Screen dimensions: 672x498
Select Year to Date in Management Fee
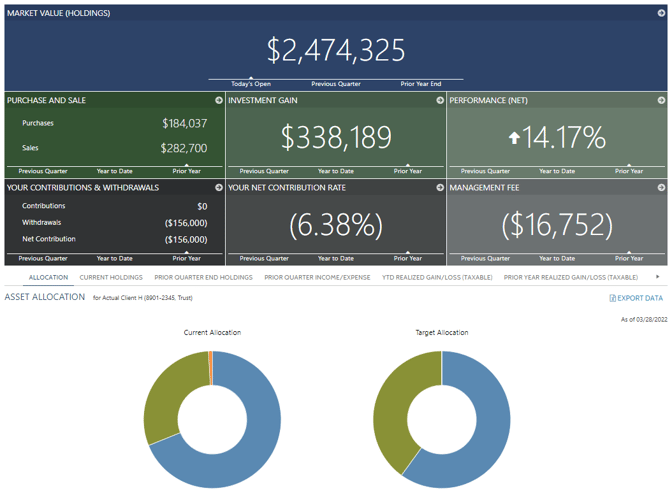tap(557, 258)
